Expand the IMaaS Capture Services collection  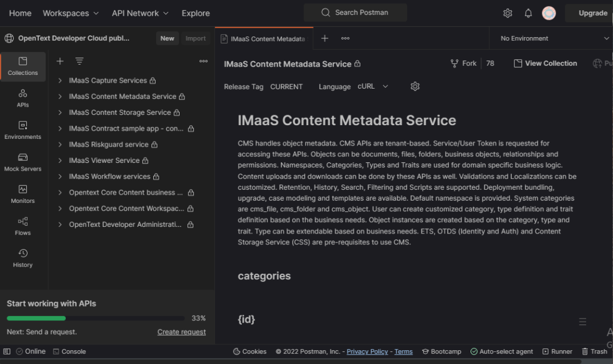pos(60,80)
